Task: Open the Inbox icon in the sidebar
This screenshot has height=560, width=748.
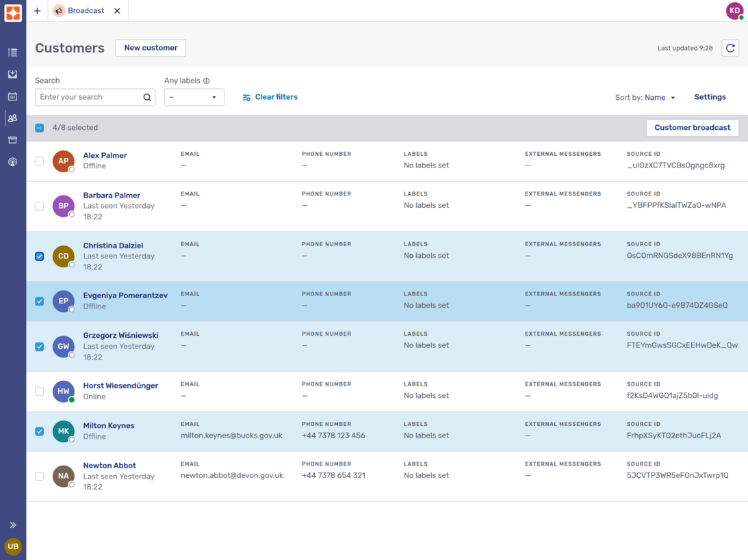Action: point(12,74)
